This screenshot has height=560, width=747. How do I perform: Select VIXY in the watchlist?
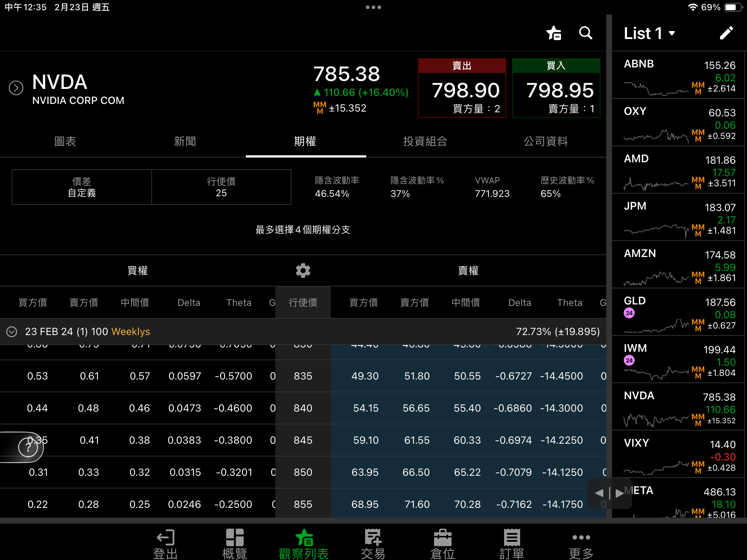point(678,454)
